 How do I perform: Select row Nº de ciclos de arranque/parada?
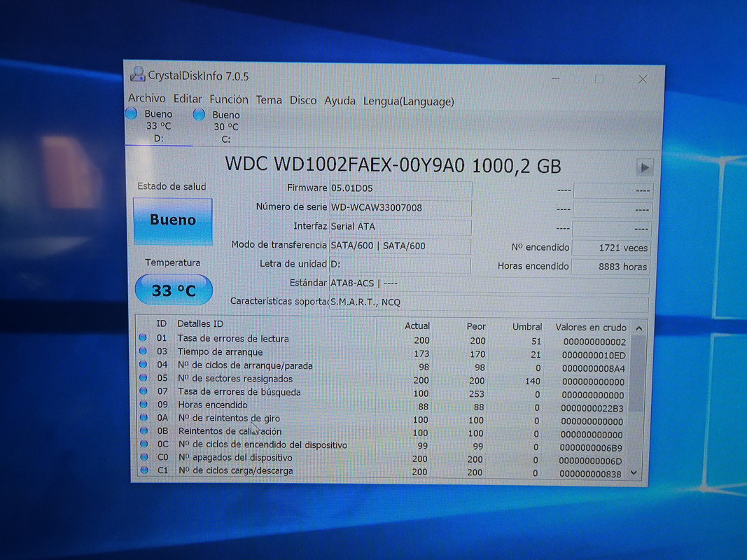click(x=384, y=366)
